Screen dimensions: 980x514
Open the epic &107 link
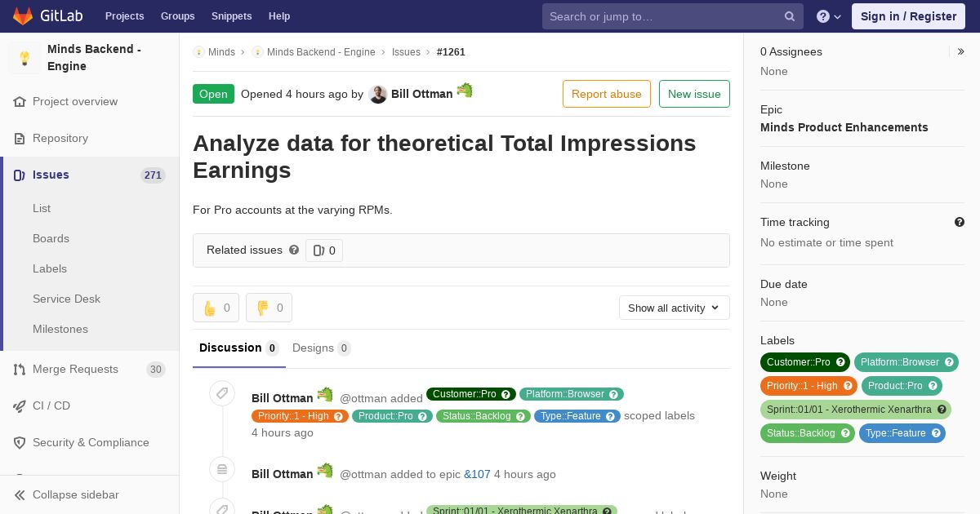477,474
